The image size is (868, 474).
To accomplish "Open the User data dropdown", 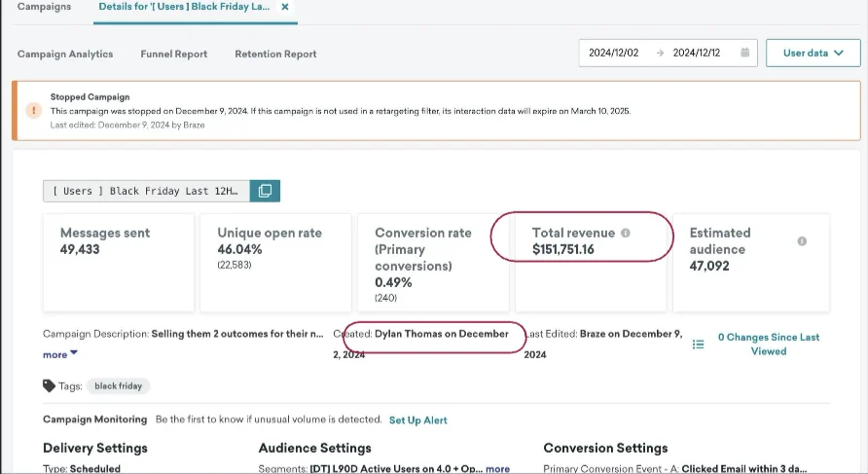I will tap(814, 54).
